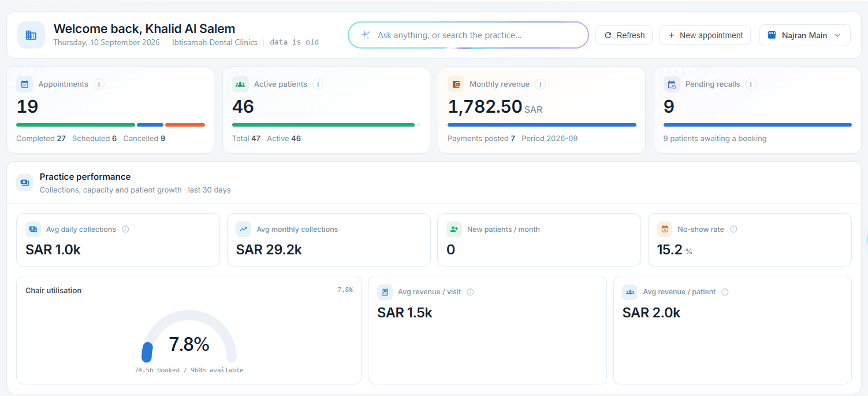Click "9 patients awaiting a booking" text
The image size is (868, 396).
[715, 139]
